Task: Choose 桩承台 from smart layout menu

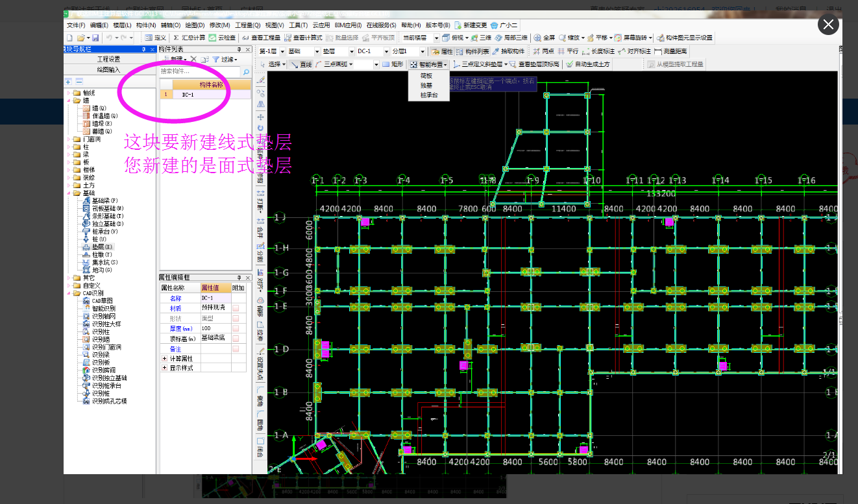Action: click(x=429, y=95)
